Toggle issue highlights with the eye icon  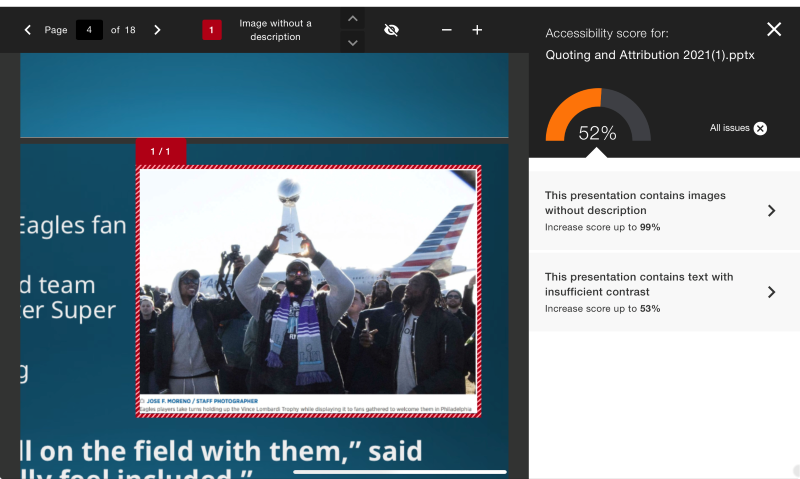tap(391, 30)
